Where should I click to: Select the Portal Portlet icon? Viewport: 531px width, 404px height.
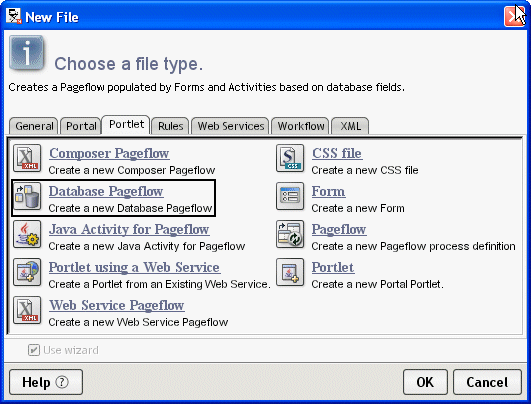coord(290,272)
